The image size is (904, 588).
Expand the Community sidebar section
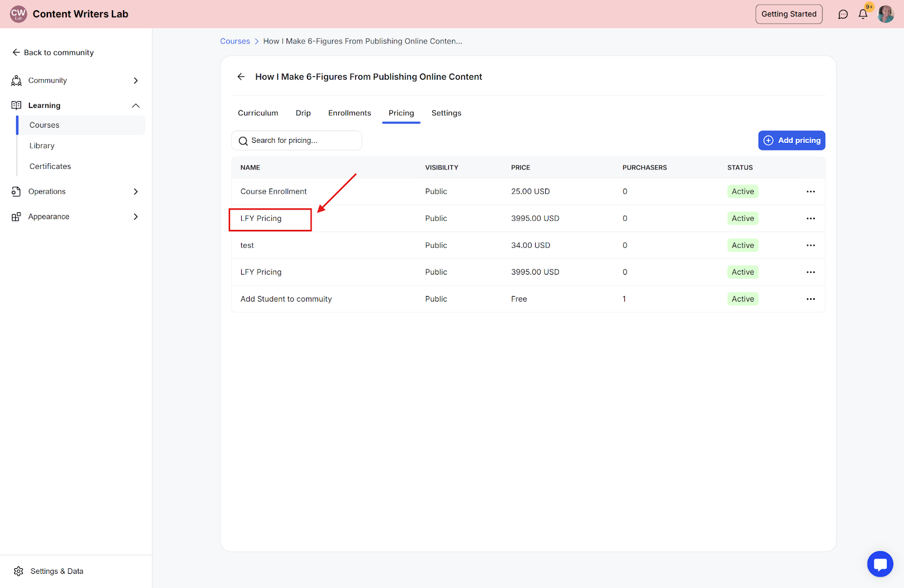(136, 81)
